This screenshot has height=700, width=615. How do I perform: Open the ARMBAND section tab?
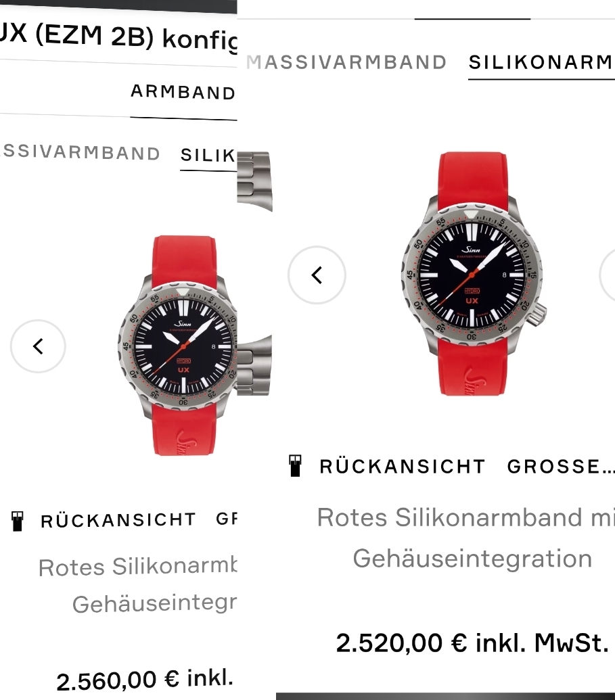click(x=183, y=92)
